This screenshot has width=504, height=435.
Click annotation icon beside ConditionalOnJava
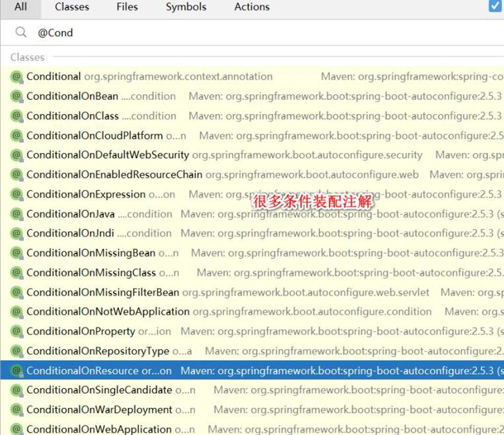tap(17, 214)
